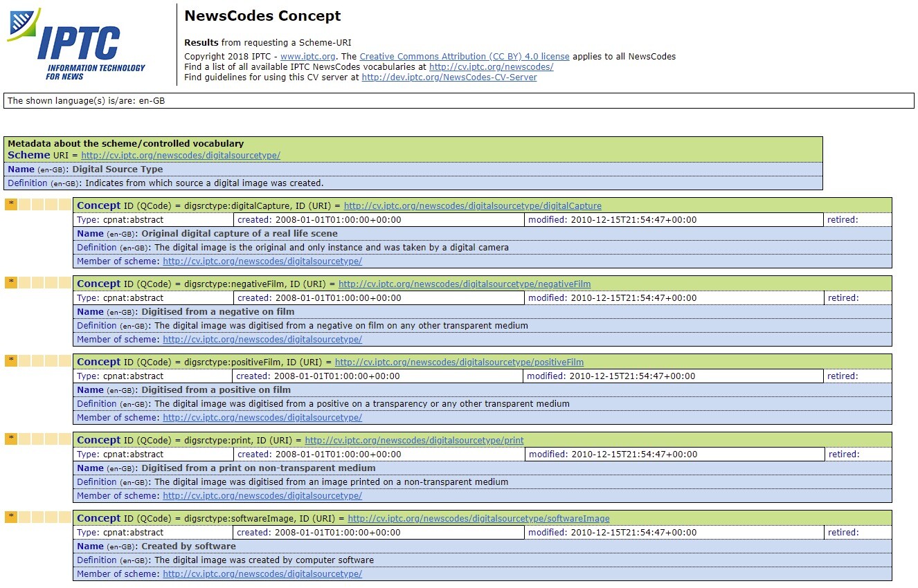Click Member of scheme link under digitalCapture

point(262,261)
